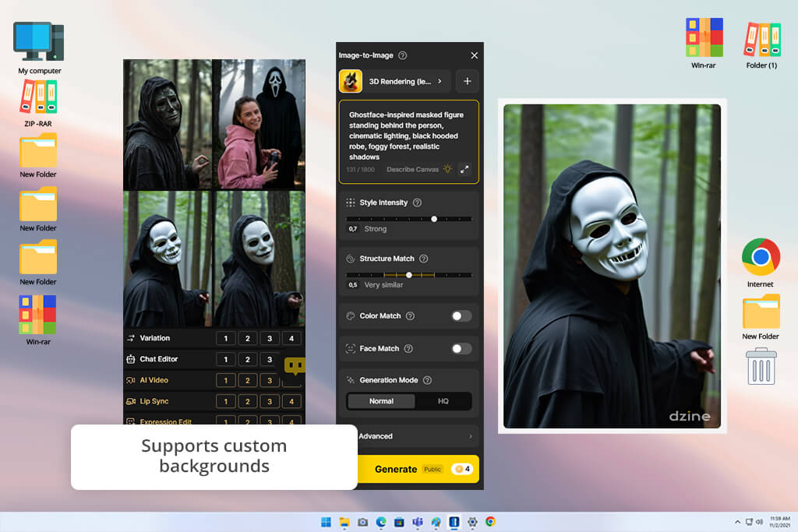Screen dimensions: 798x532
Task: Enable the Color Match toggle
Action: pos(461,315)
